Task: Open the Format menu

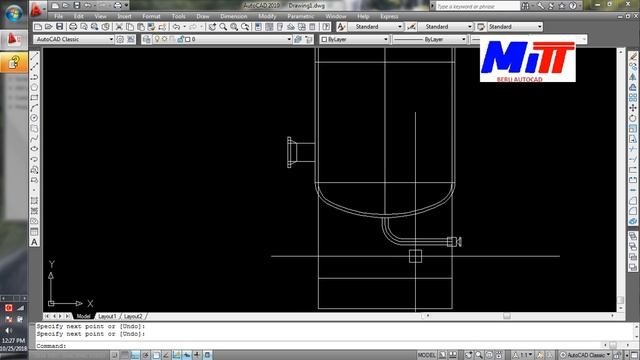Action: point(151,16)
